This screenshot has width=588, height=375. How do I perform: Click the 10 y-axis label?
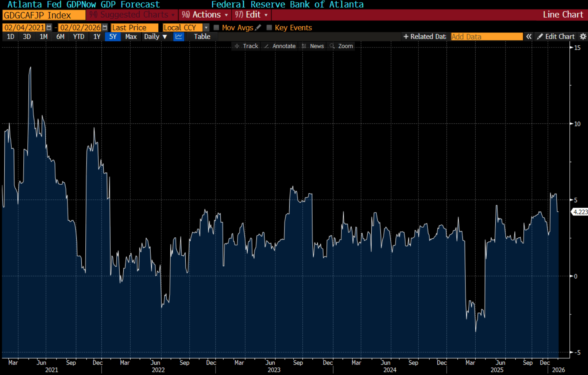coord(577,124)
